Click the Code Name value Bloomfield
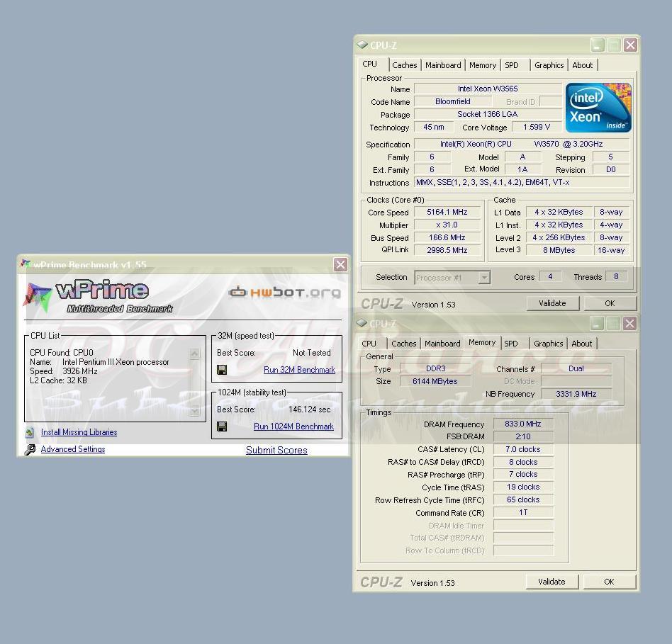 click(453, 101)
